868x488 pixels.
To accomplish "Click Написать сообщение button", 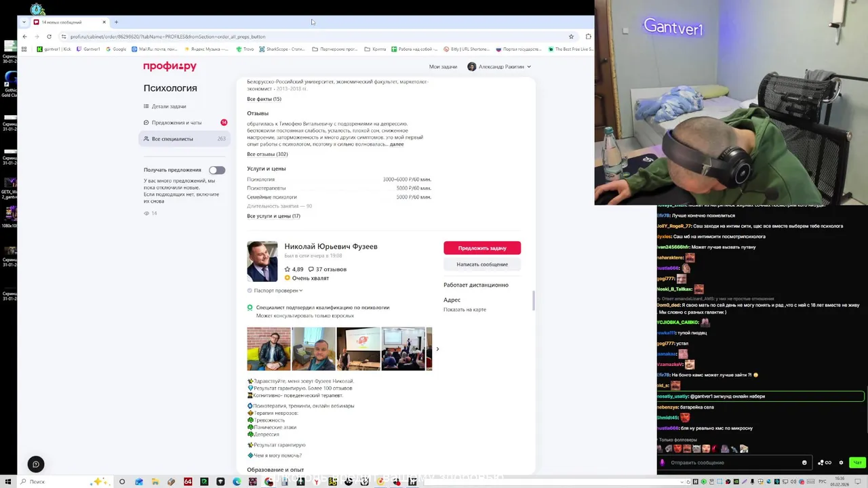I will (x=482, y=264).
